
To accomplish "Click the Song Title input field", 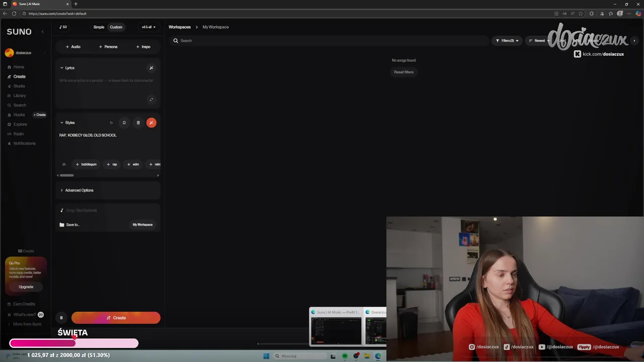I will tap(108, 211).
